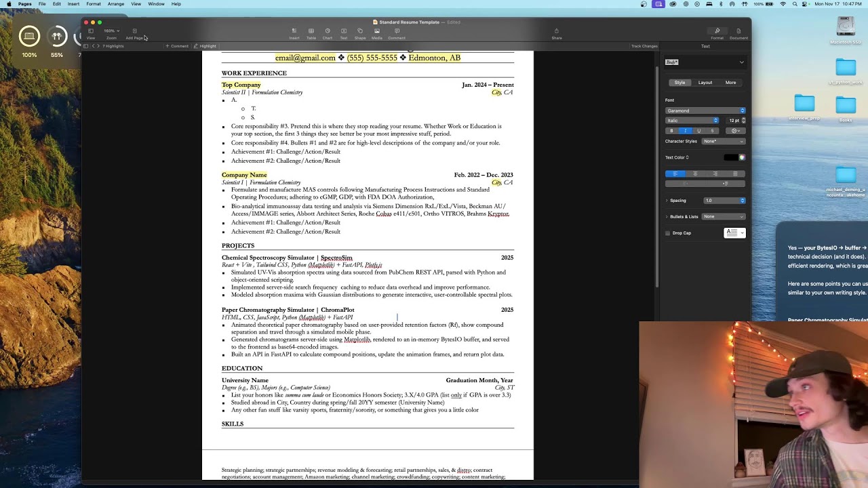Click the + Comment review button

(177, 46)
